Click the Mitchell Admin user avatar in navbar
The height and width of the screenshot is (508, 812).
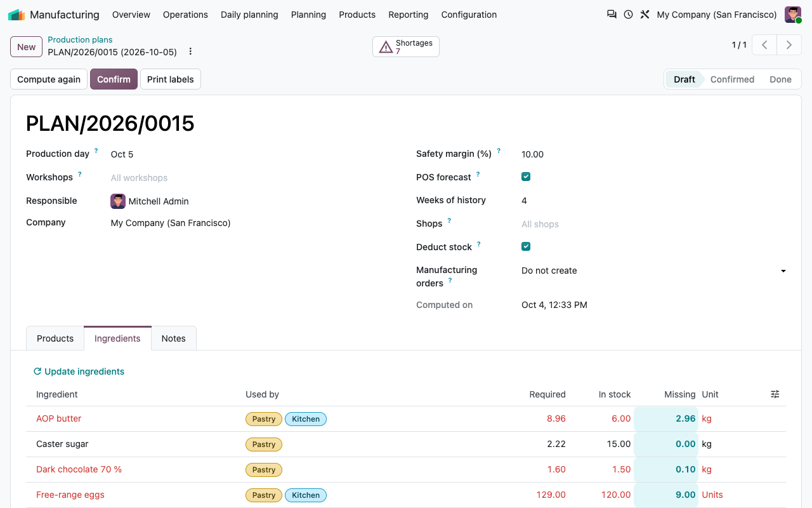pyautogui.click(x=793, y=15)
